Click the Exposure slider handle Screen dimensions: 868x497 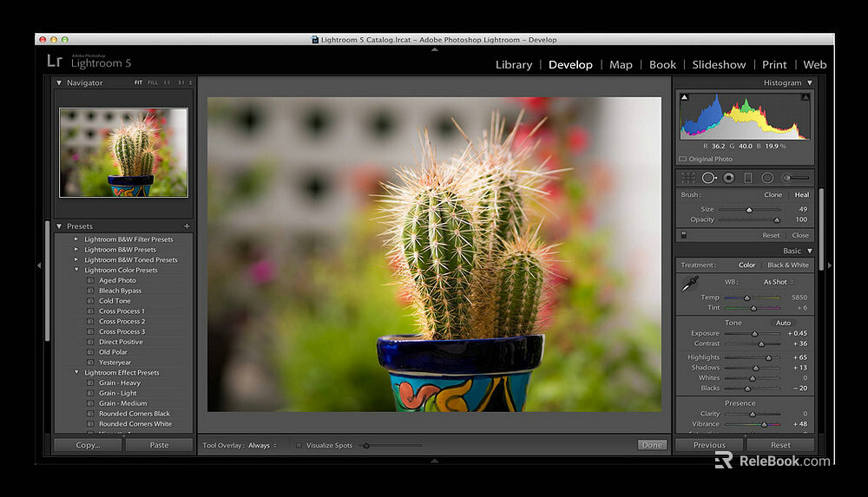pyautogui.click(x=754, y=333)
